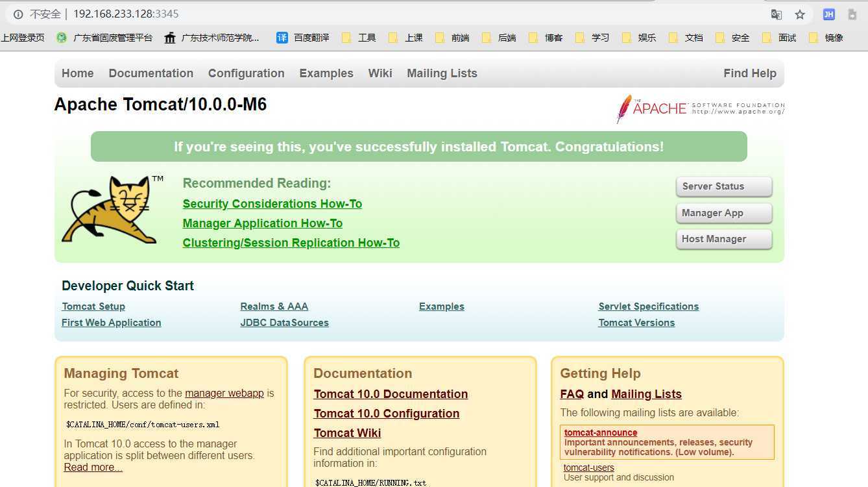Open the manager webapp link
868x487 pixels.
coord(224,393)
